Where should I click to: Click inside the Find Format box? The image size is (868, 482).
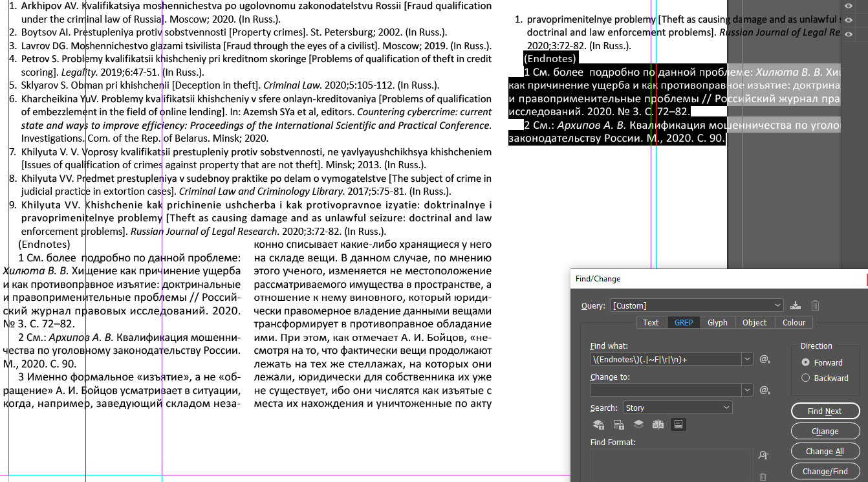pos(671,465)
